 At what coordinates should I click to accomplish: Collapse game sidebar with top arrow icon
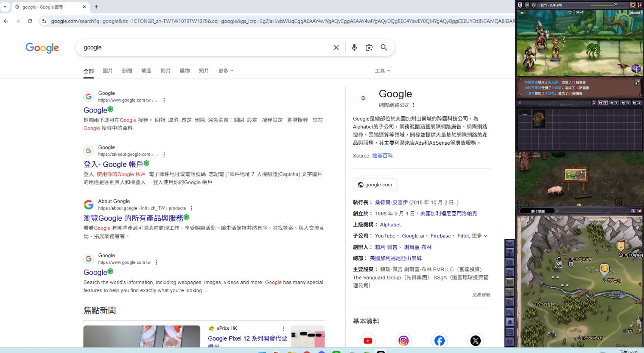510,243
